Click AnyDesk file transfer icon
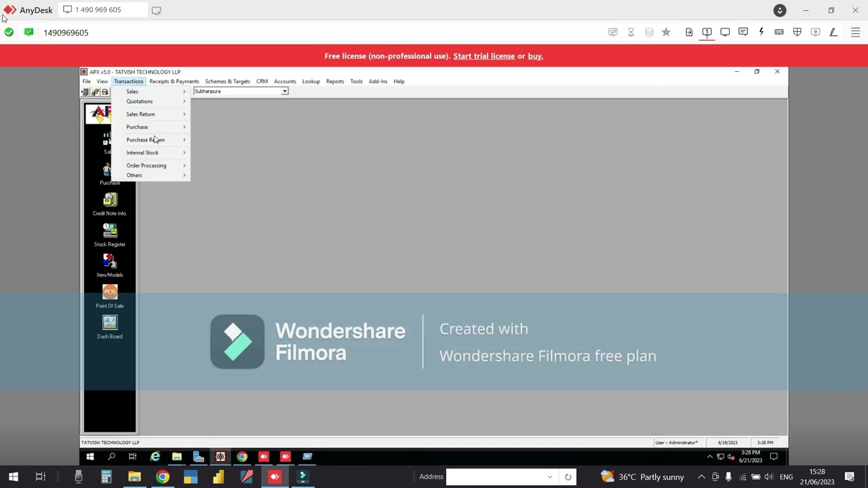868x488 pixels. pyautogui.click(x=689, y=32)
